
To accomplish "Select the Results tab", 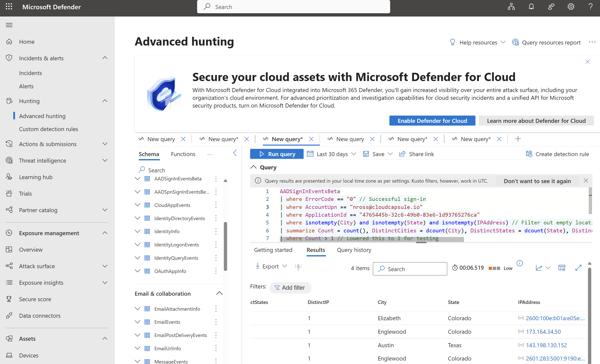I will coord(316,250).
